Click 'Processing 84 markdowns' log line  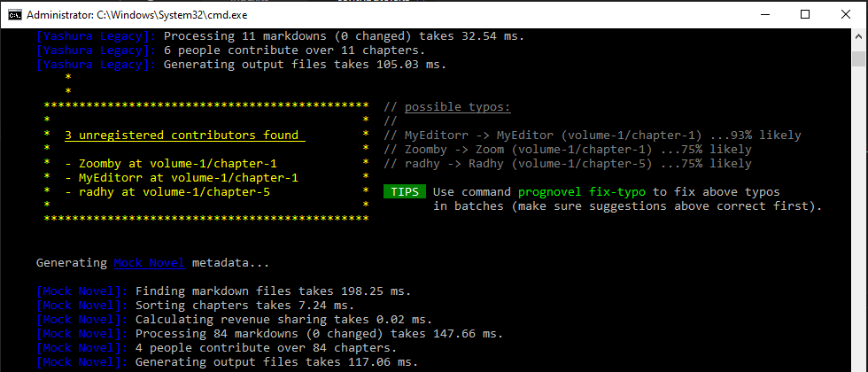pos(269,334)
